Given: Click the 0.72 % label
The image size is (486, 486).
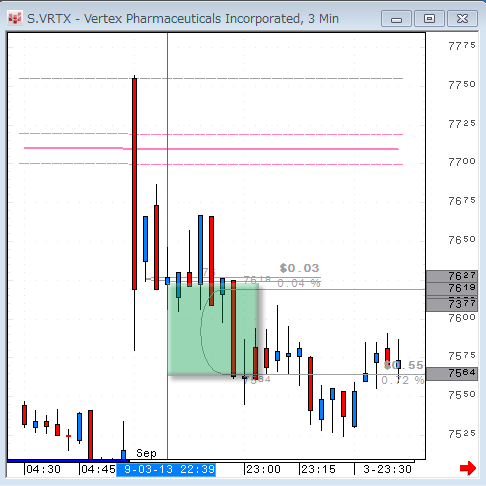Looking at the screenshot, I should pyautogui.click(x=403, y=380).
